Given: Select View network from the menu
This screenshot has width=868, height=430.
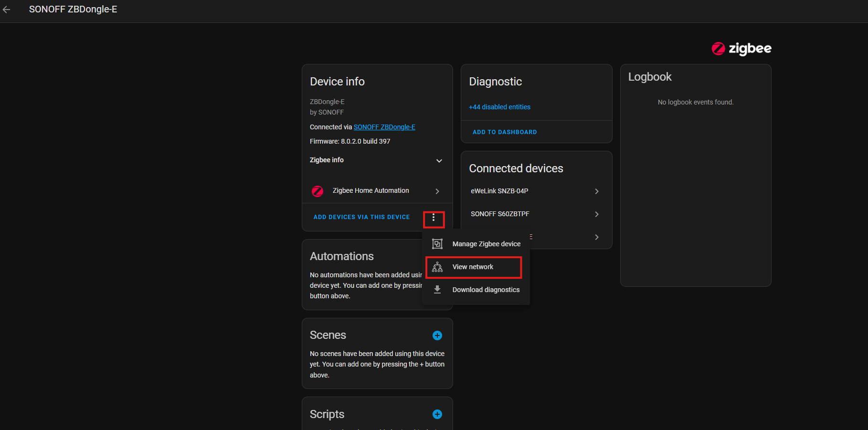Looking at the screenshot, I should [x=473, y=267].
